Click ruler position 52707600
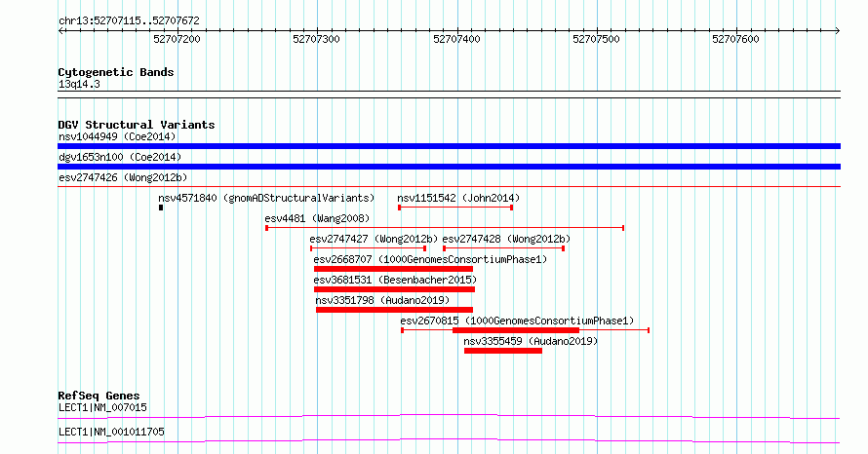The image size is (868, 454). point(735,39)
